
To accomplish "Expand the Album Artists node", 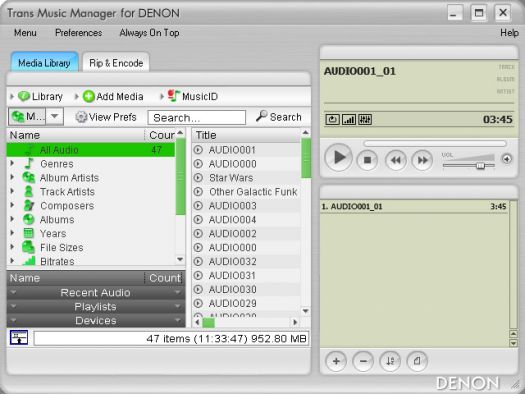I will pyautogui.click(x=12, y=177).
